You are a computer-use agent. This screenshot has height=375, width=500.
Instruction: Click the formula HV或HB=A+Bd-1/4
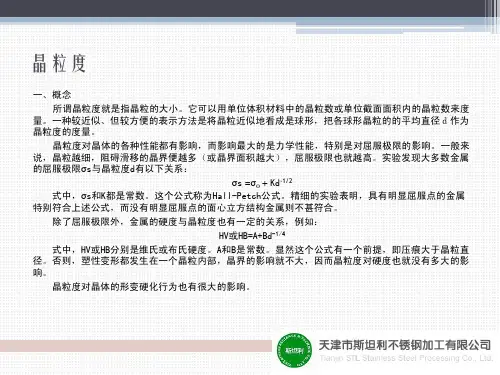click(252, 235)
